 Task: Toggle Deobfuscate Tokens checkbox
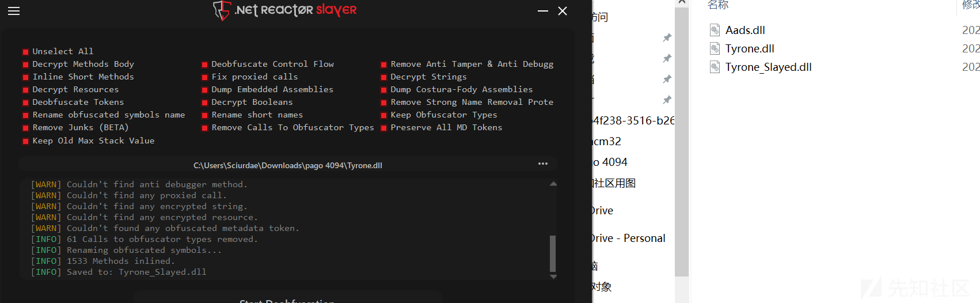click(x=26, y=103)
